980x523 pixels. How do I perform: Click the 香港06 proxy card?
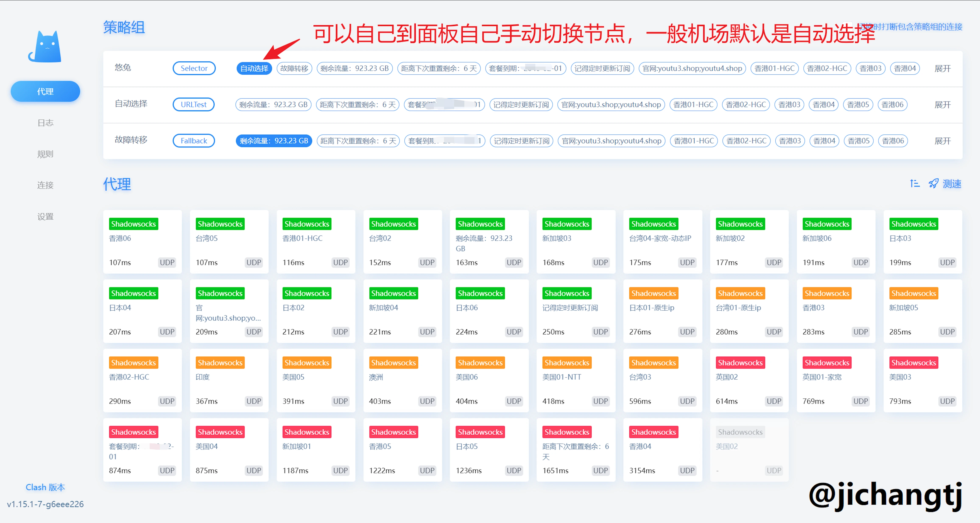(142, 242)
